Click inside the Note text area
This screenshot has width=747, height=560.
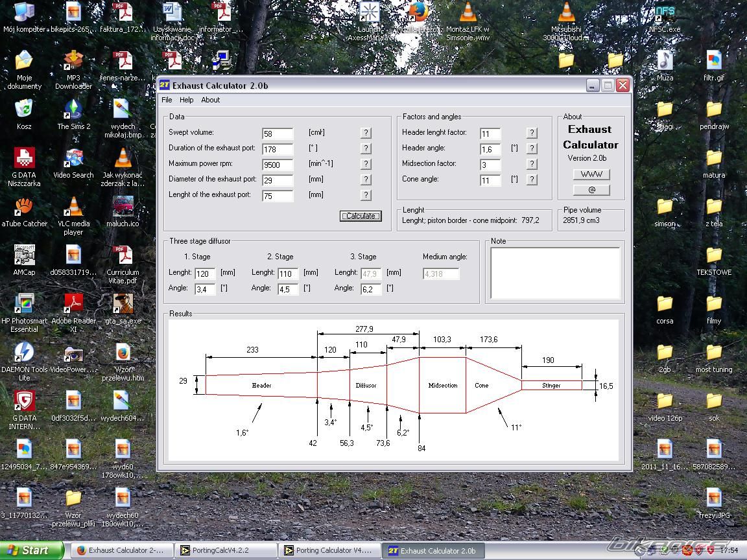tap(555, 274)
